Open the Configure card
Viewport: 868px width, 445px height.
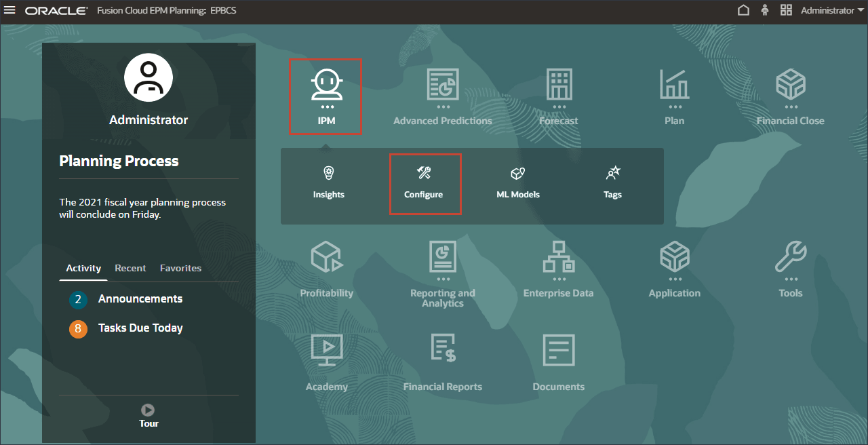click(x=424, y=182)
